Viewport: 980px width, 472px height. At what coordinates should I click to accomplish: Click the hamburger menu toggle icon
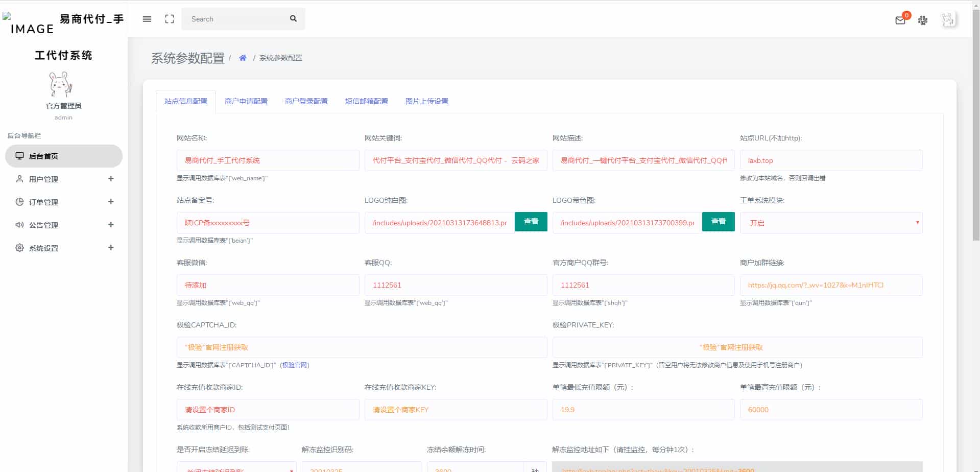147,19
